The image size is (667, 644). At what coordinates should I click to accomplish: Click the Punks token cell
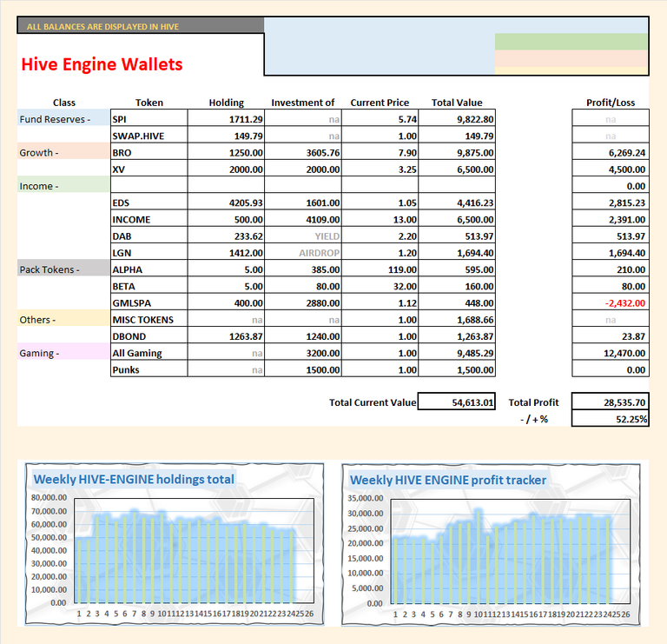pyautogui.click(x=149, y=368)
